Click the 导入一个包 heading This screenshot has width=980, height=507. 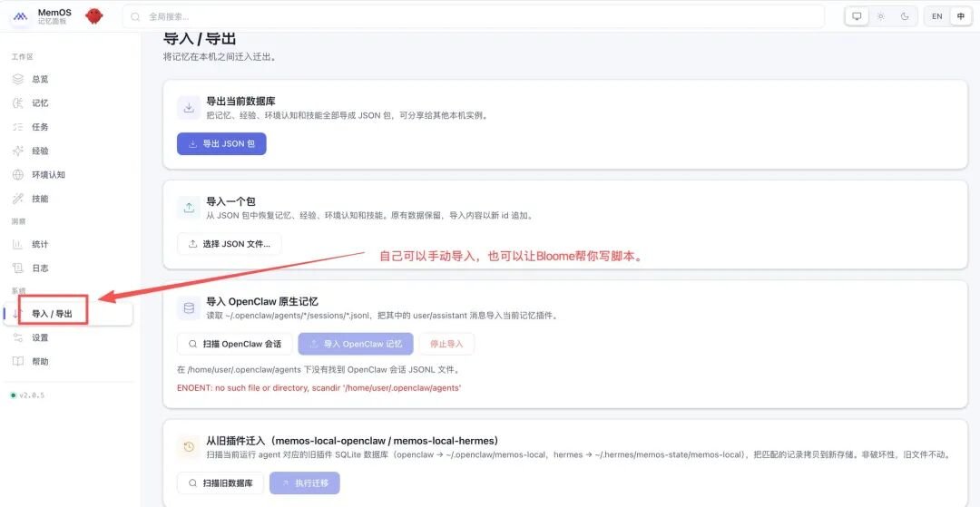tap(230, 201)
